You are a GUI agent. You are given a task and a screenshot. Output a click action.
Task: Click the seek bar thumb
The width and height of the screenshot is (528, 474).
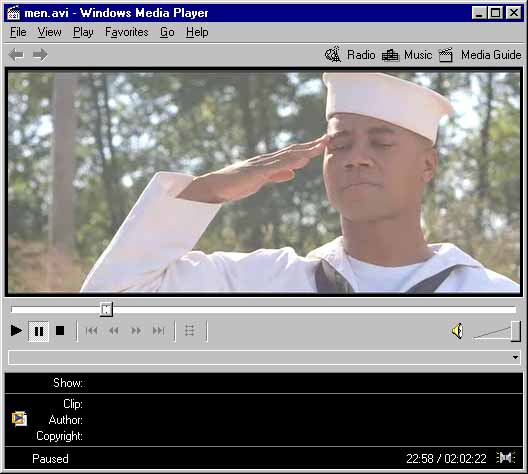[x=106, y=309]
